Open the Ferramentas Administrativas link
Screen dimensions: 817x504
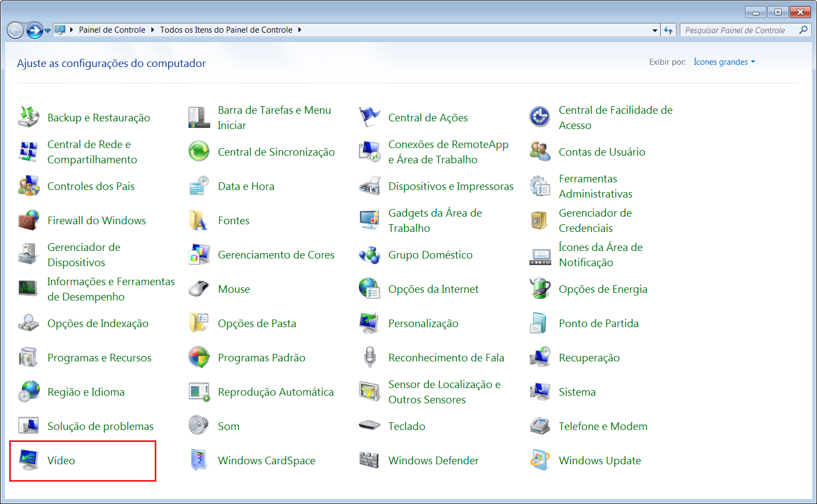tap(595, 186)
